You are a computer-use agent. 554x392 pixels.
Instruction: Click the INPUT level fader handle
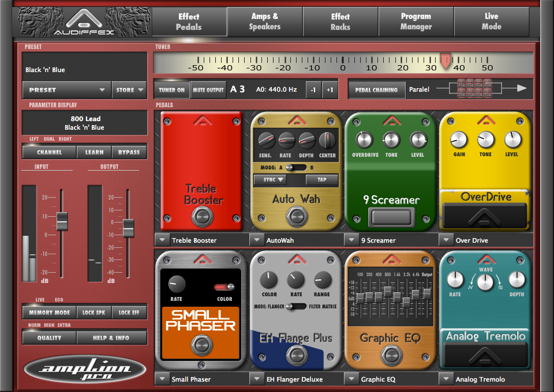click(x=62, y=221)
